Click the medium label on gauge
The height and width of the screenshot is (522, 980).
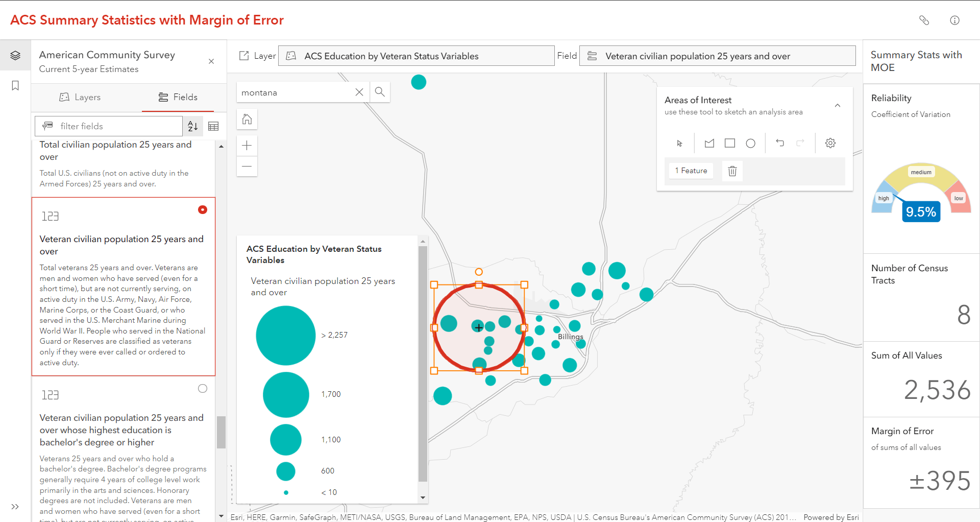[921, 172]
